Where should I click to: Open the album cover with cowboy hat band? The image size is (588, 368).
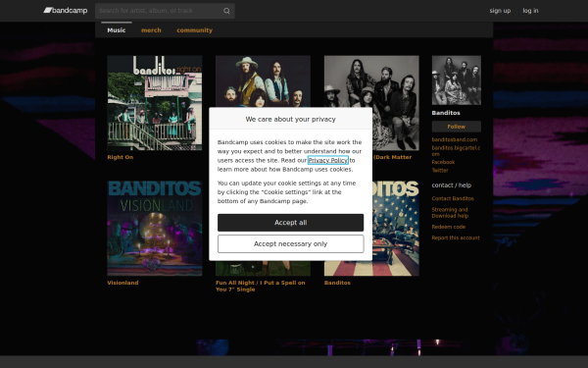[263, 81]
